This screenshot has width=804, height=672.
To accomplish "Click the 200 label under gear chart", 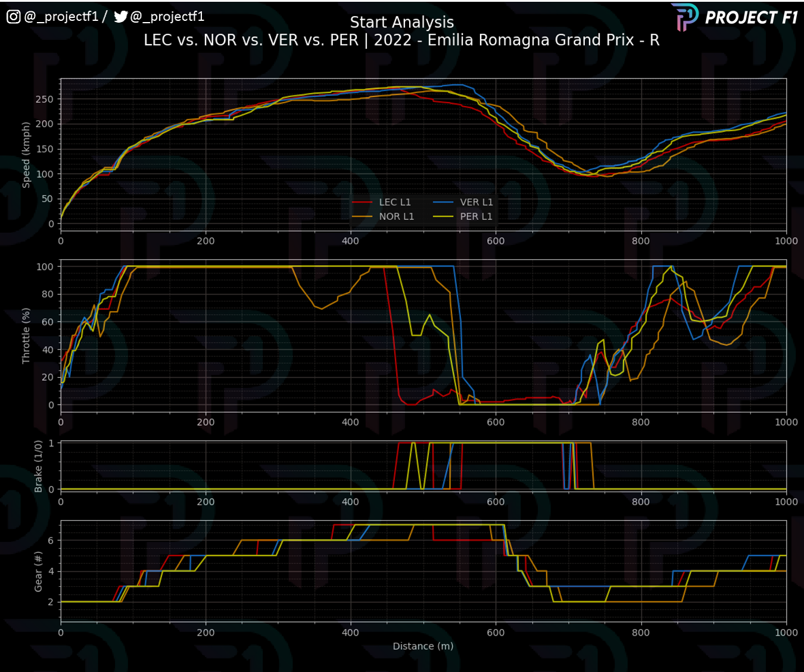I will click(205, 633).
